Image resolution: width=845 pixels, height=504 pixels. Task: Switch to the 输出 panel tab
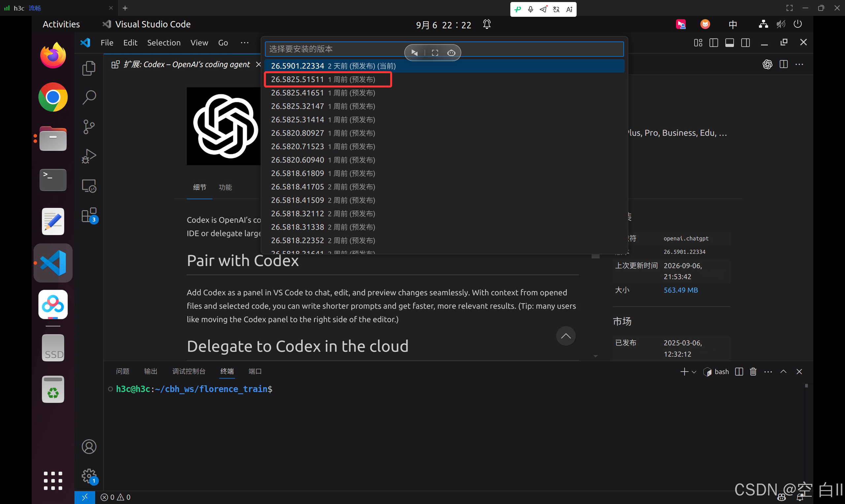tap(151, 371)
